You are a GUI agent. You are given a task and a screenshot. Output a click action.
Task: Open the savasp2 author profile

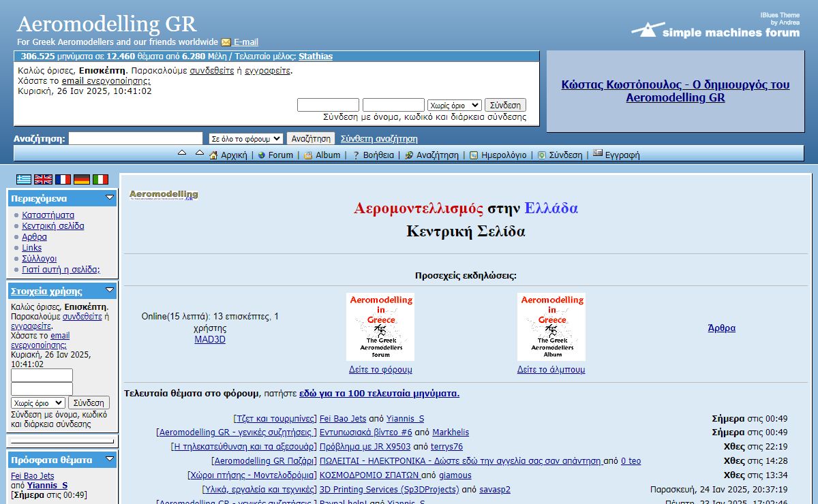coord(495,490)
